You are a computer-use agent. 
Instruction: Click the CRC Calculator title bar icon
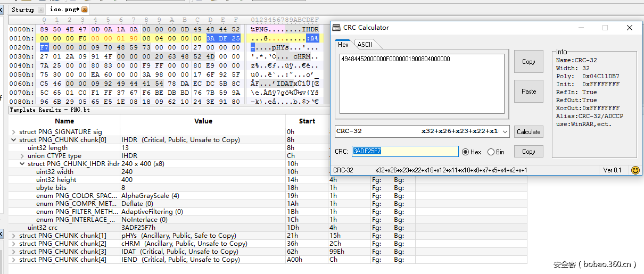click(336, 28)
